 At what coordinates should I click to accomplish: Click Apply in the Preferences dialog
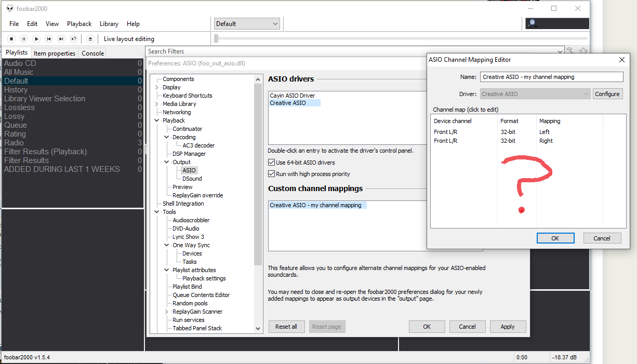(508, 327)
